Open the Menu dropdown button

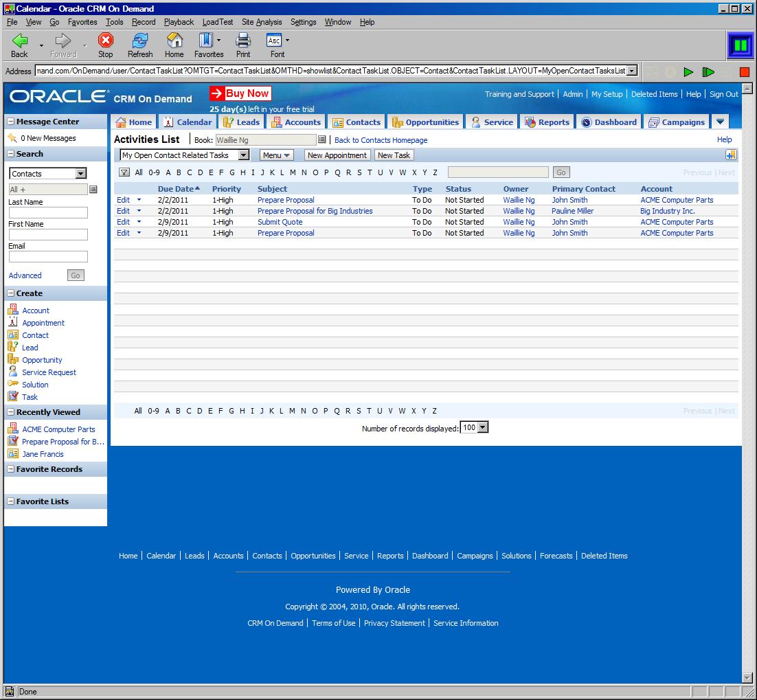pyautogui.click(x=277, y=155)
